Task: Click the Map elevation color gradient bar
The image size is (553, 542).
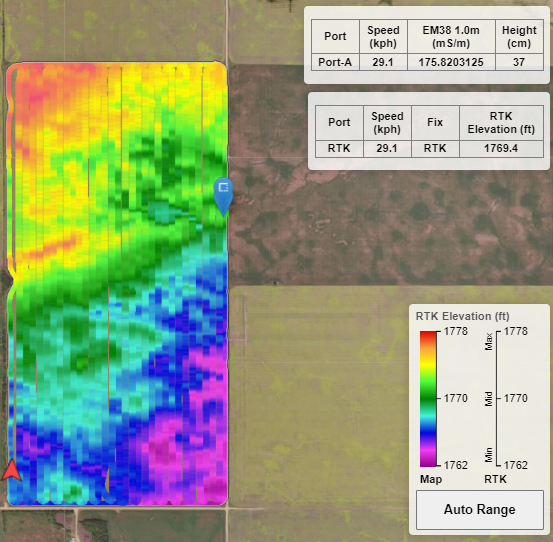Action: click(428, 398)
